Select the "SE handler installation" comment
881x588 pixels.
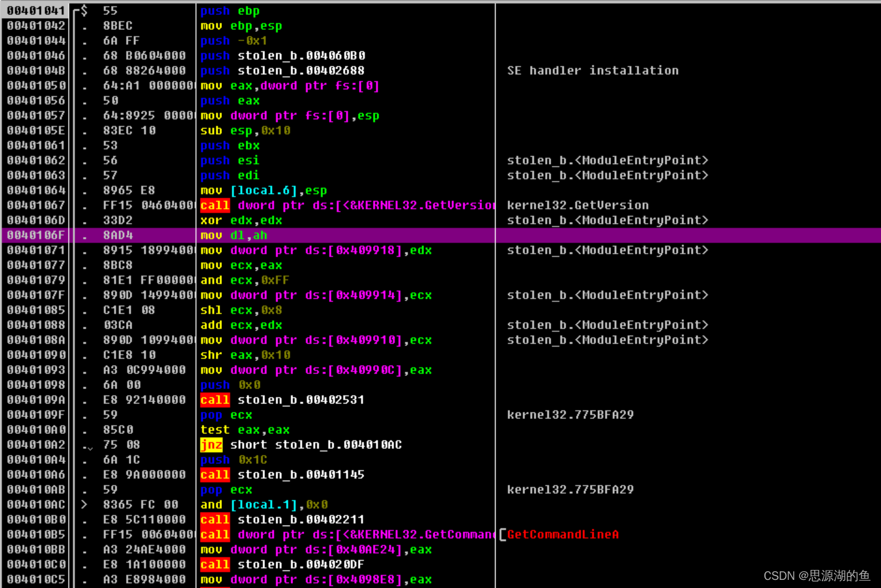click(x=593, y=70)
